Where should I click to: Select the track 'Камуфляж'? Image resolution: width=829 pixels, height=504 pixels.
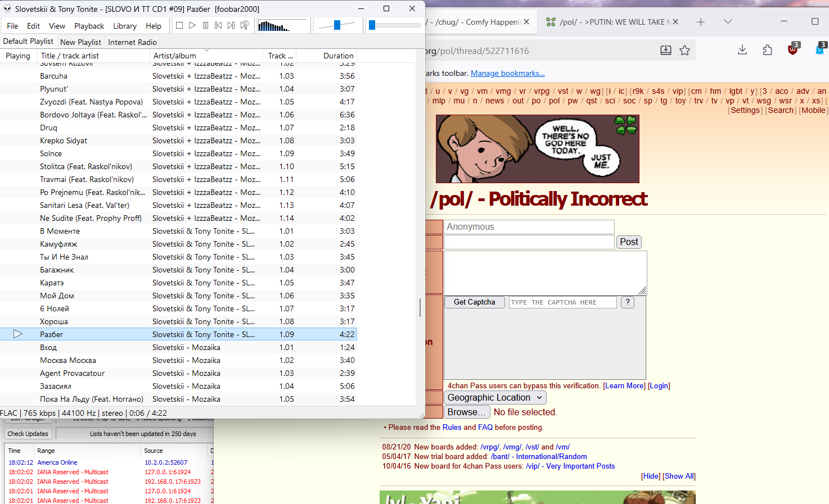click(x=178, y=244)
